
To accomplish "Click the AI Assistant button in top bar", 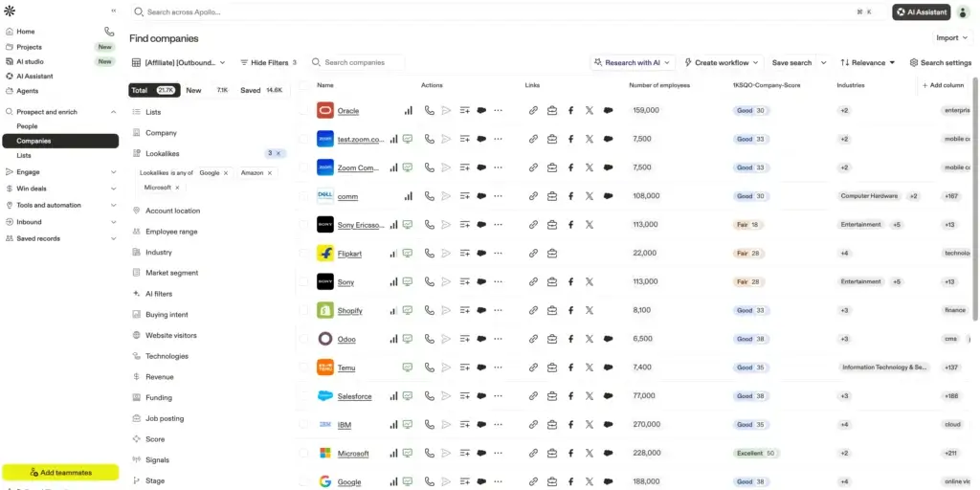I will 922,11.
